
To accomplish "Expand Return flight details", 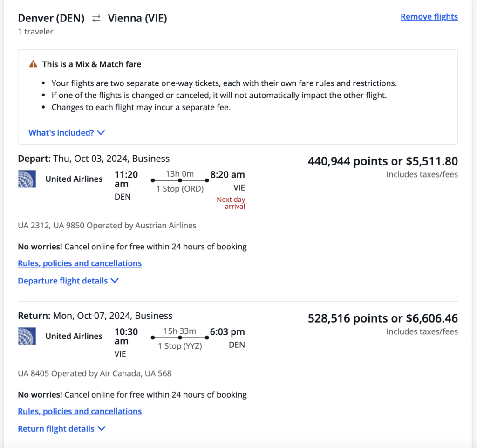I will click(61, 429).
